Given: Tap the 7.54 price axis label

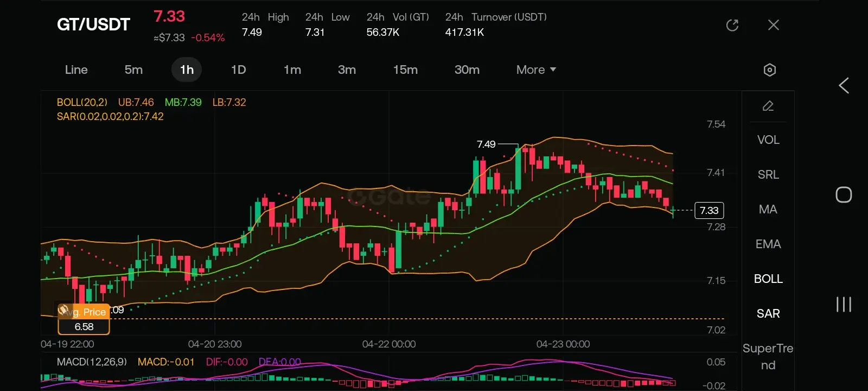Looking at the screenshot, I should point(716,124).
